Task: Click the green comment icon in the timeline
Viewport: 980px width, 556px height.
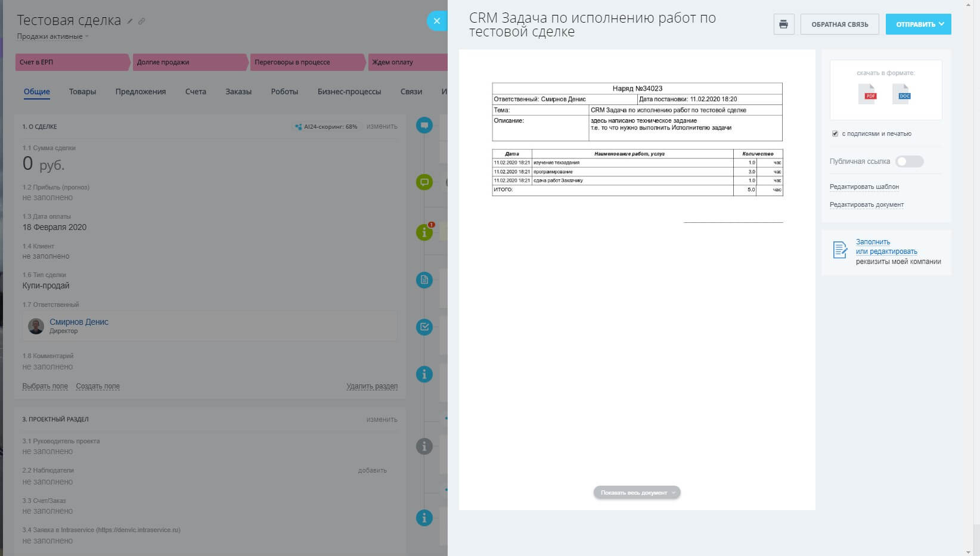Action: point(424,182)
